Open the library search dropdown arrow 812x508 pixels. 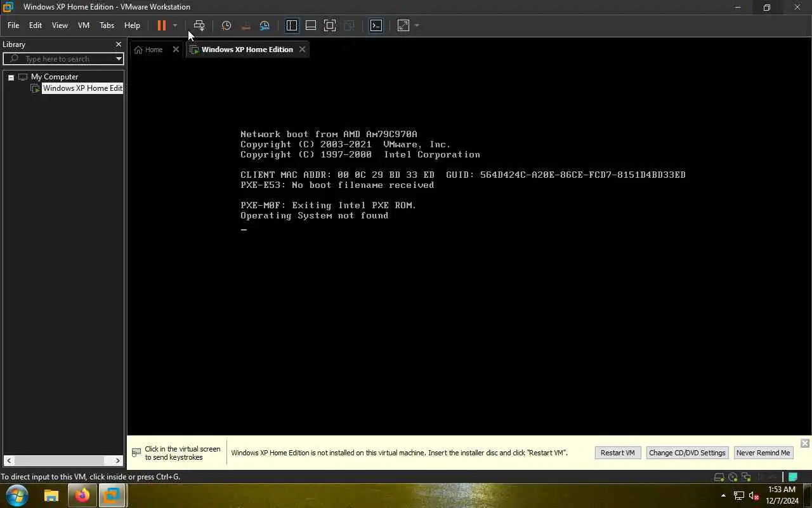point(119,59)
